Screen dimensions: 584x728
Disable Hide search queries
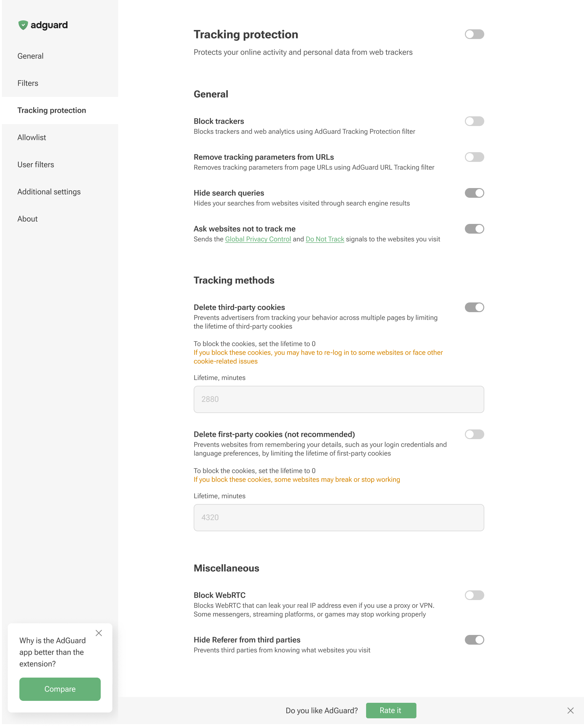tap(474, 193)
